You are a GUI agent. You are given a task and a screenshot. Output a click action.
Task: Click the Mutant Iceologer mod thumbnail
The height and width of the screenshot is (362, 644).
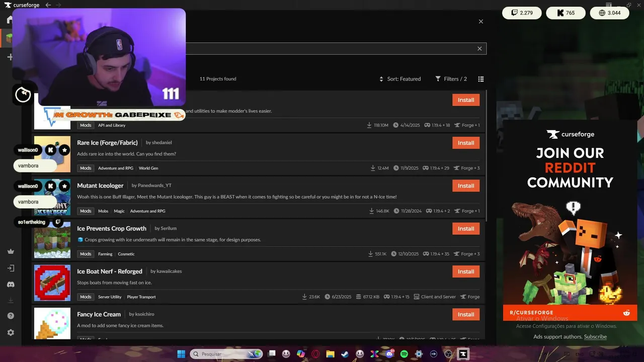coord(52,197)
